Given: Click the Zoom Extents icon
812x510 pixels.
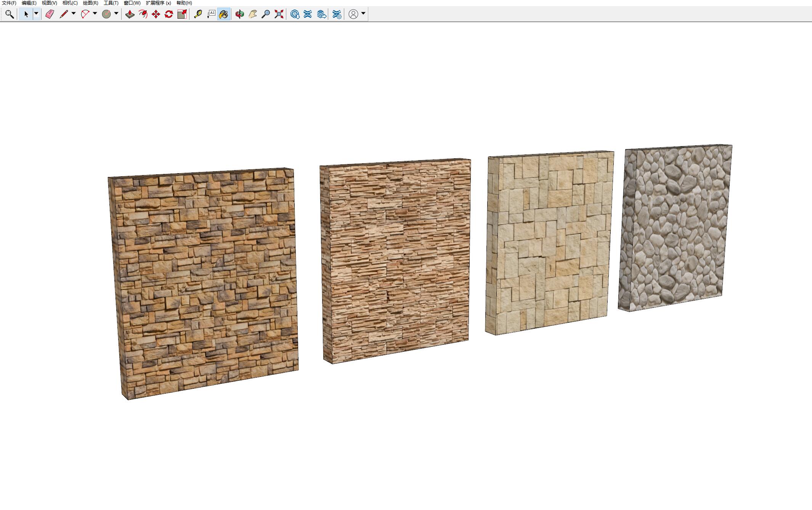Looking at the screenshot, I should [x=279, y=14].
